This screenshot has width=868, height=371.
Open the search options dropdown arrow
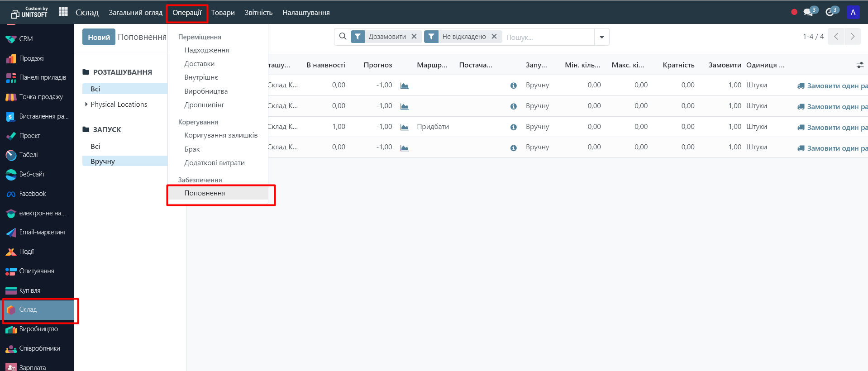point(601,37)
